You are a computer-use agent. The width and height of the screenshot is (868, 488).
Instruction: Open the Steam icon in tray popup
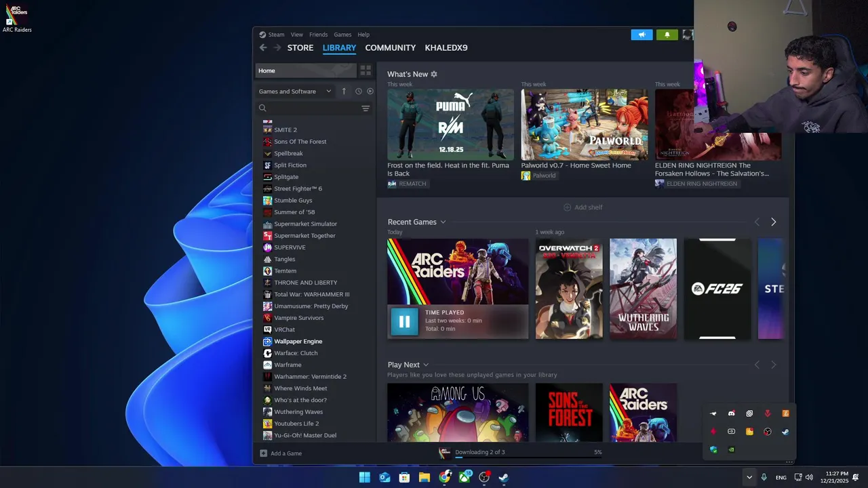tap(785, 432)
